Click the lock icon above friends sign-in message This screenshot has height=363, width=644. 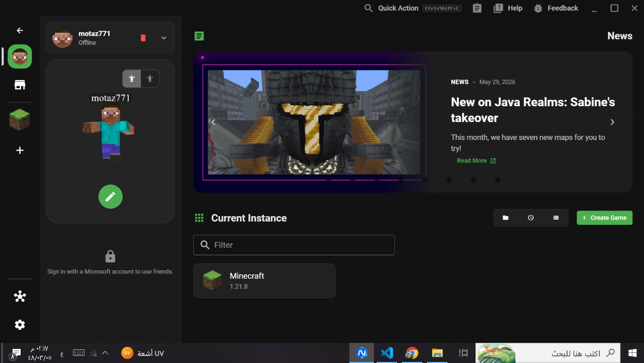(x=110, y=257)
